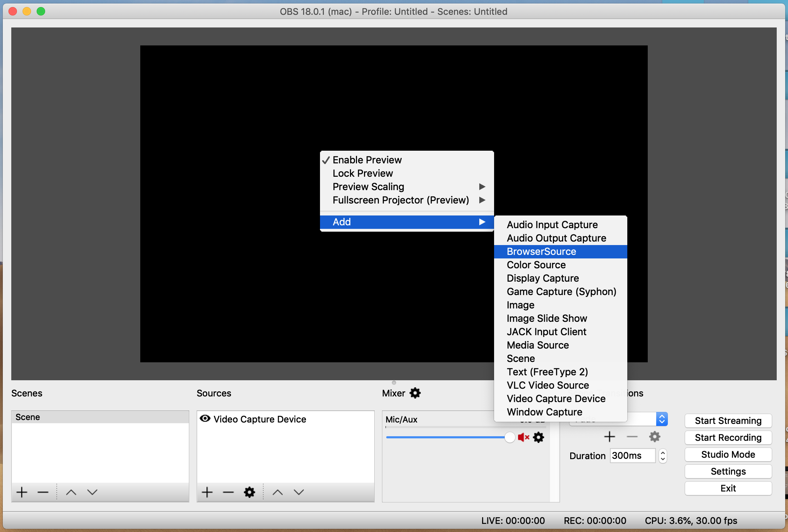Image resolution: width=788 pixels, height=532 pixels.
Task: Select Image source entry
Action: [560, 305]
